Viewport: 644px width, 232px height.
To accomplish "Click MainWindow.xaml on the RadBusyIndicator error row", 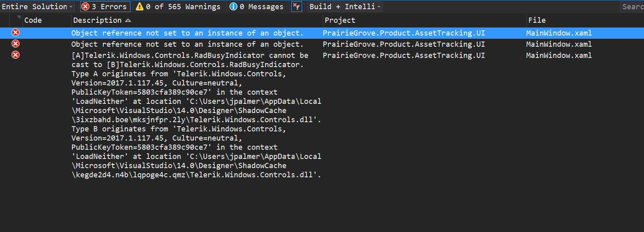I will point(559,56).
